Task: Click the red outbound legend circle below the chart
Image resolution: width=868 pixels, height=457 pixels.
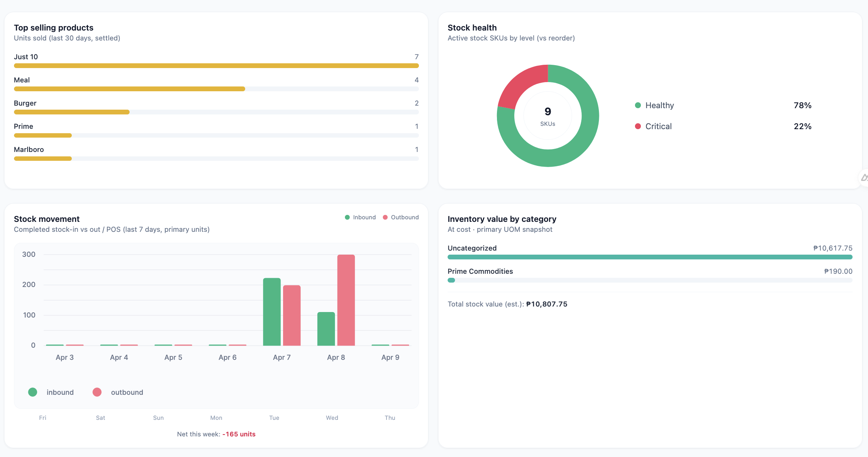Action: point(97,392)
